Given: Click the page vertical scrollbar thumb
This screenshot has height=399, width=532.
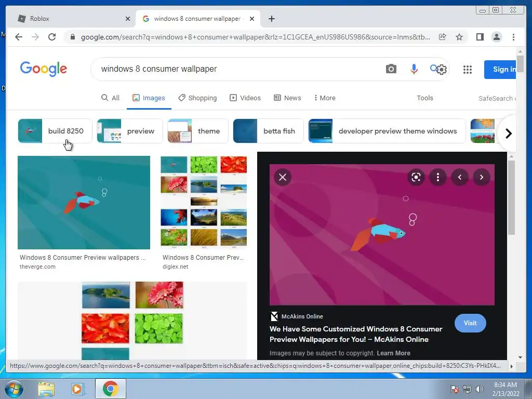Looking at the screenshot, I should pos(520,63).
